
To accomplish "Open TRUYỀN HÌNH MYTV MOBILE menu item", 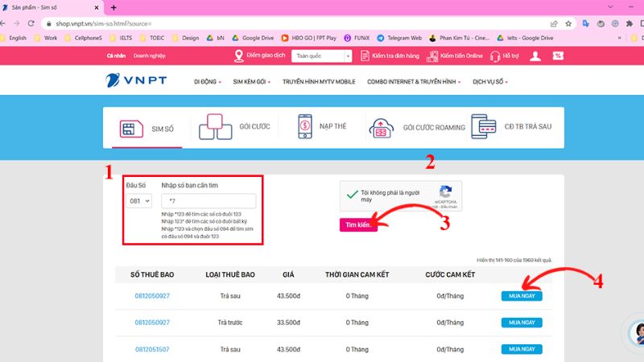I will (x=319, y=82).
